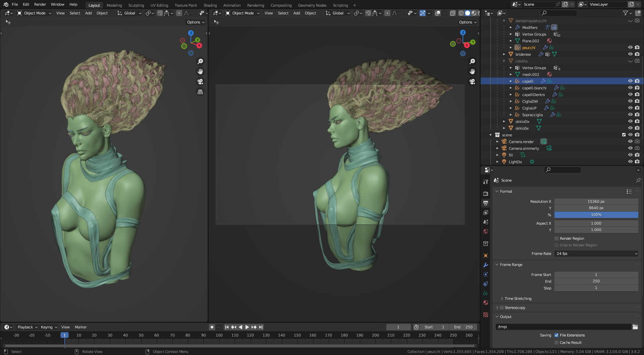This screenshot has height=355, width=644.
Task: Open Marker menu in timeline
Action: point(80,327)
